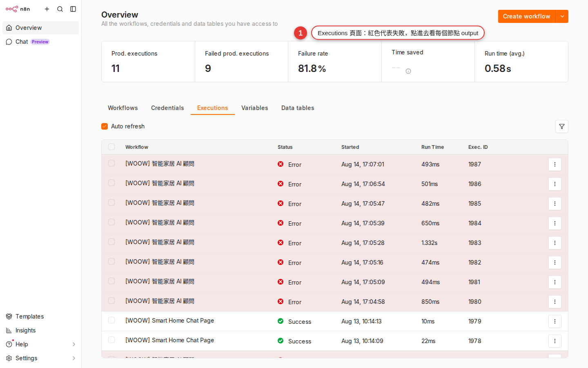This screenshot has height=368, width=588.
Task: Click the green success icon for execution 1979
Action: click(281, 321)
